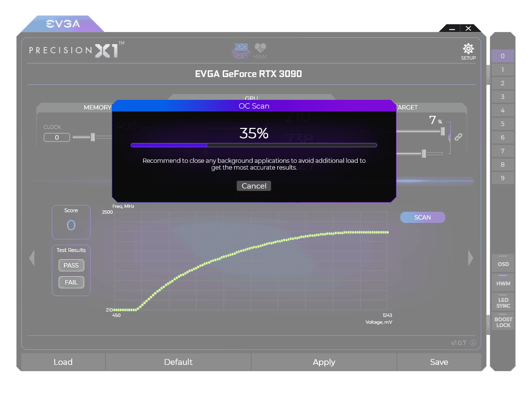Screen dimensions: 532x393
Task: Click the memory CLOCK value field
Action: click(x=57, y=137)
